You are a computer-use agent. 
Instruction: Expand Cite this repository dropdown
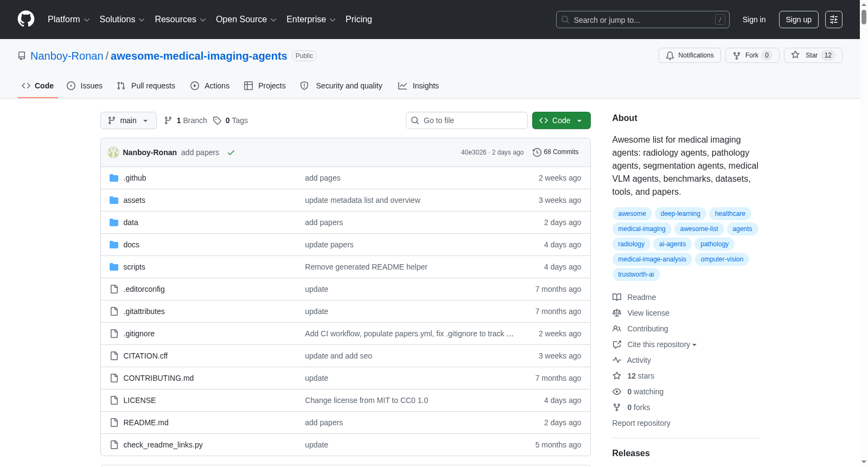(662, 344)
